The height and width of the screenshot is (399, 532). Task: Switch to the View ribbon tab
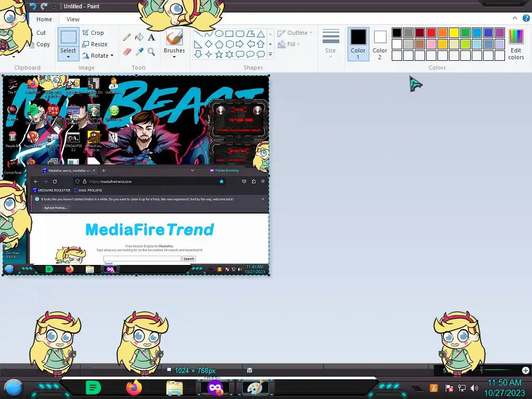tap(73, 19)
